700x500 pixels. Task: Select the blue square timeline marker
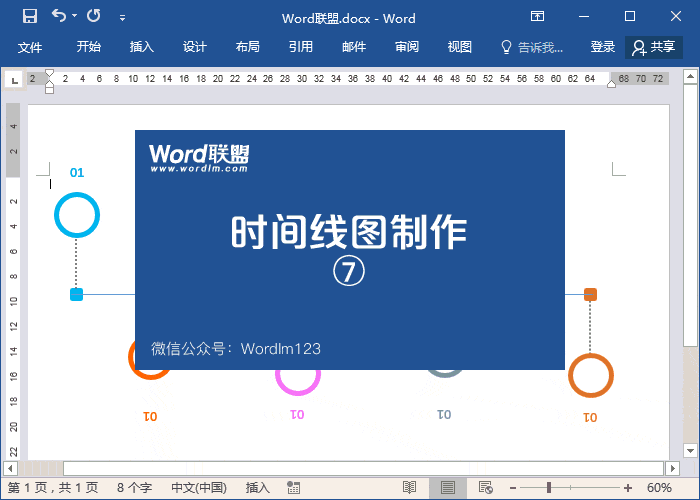coord(76,295)
